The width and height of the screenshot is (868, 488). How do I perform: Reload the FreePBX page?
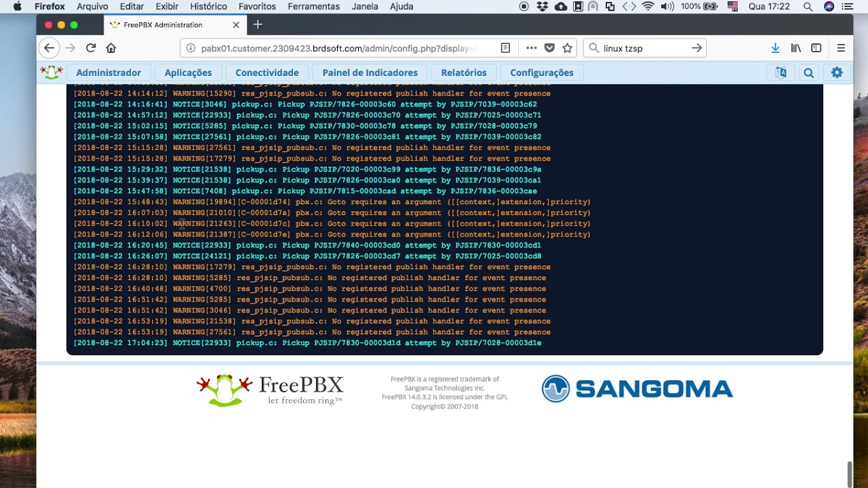coord(91,48)
